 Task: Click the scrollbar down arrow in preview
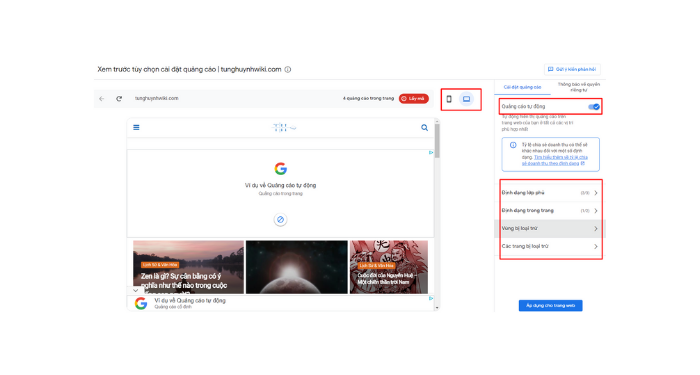pyautogui.click(x=437, y=308)
